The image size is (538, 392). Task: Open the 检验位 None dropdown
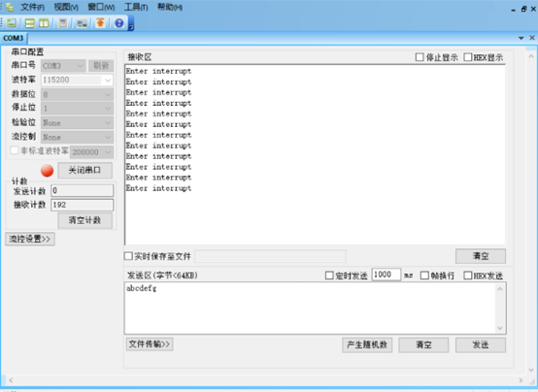77,123
